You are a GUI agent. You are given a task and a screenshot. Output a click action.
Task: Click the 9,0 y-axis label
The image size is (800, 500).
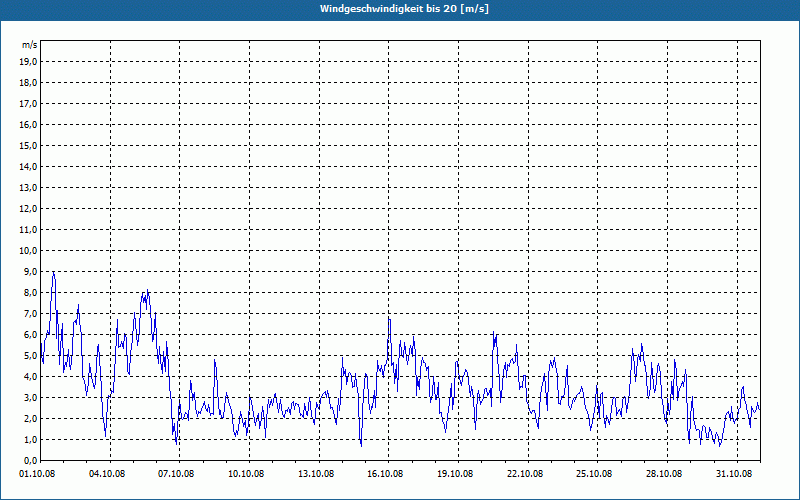tap(30, 271)
